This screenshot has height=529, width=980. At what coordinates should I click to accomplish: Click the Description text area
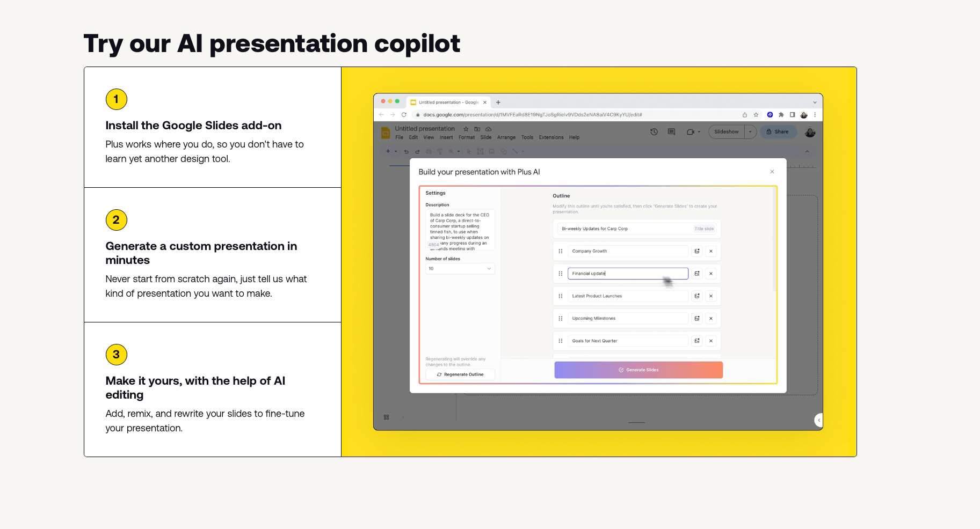click(x=460, y=231)
